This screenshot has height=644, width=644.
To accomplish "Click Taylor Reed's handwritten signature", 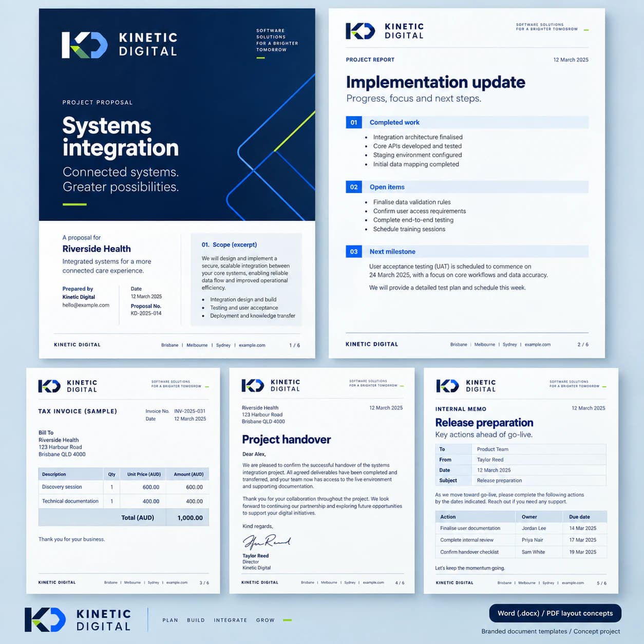I will (267, 542).
